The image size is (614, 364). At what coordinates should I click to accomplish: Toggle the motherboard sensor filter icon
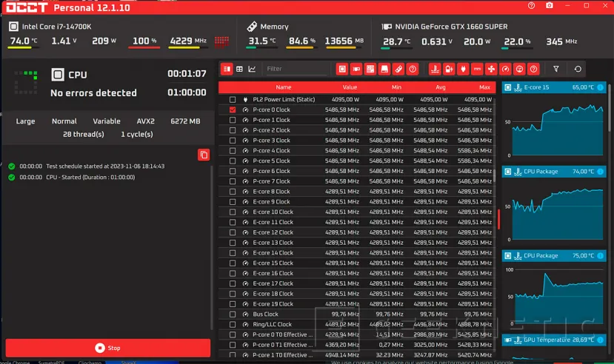(370, 70)
